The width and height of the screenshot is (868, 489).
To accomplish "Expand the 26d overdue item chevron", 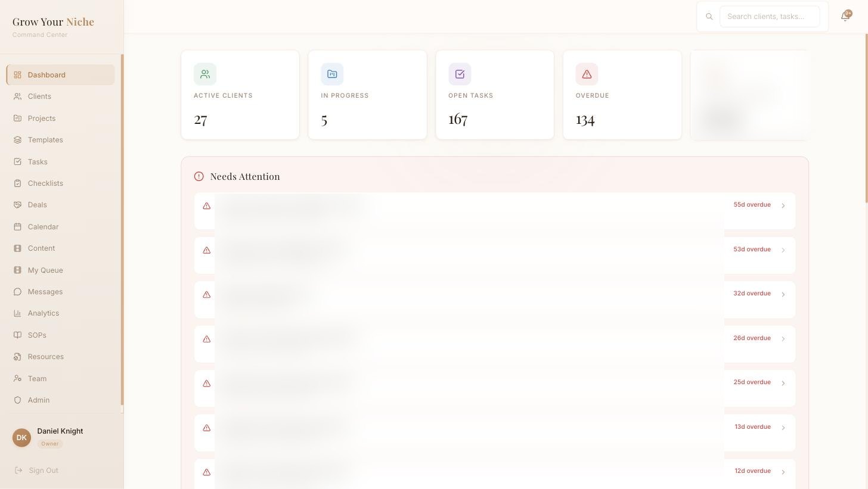I will 783,339.
